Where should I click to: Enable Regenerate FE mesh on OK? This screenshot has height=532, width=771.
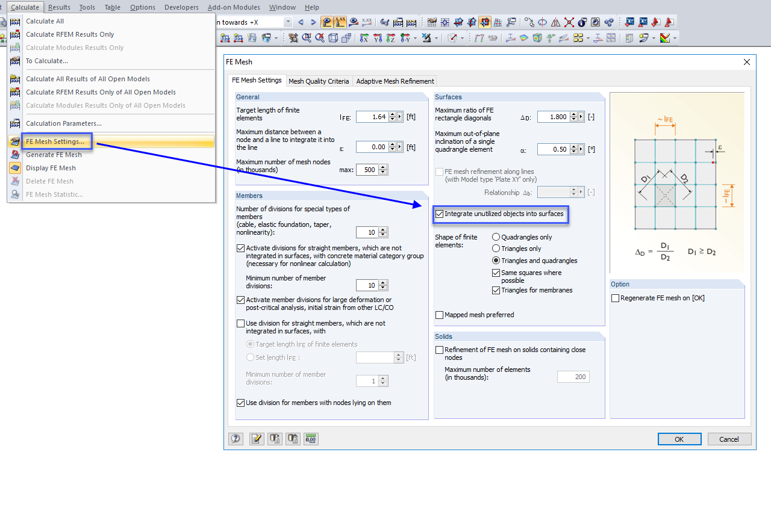coord(616,298)
